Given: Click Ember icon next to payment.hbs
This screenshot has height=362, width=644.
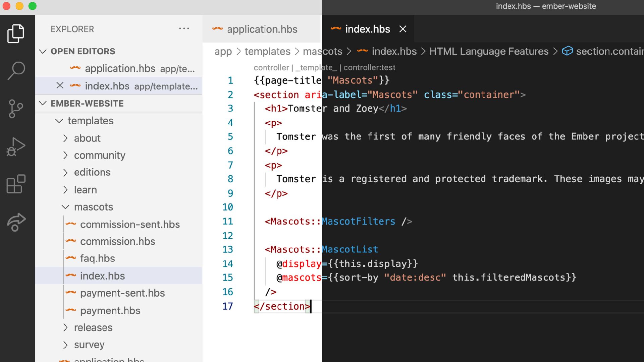Looking at the screenshot, I should [x=71, y=310].
